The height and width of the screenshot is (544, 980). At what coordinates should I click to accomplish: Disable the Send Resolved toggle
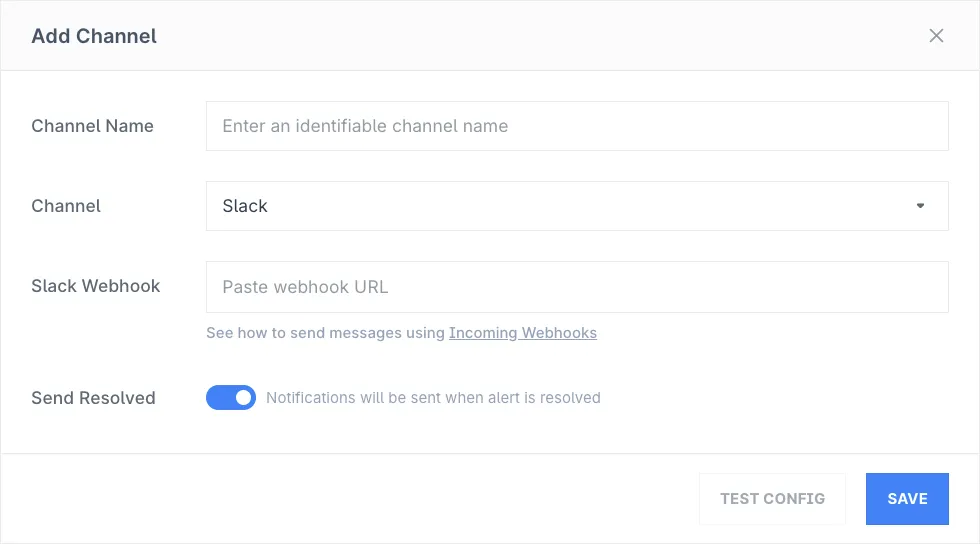231,398
